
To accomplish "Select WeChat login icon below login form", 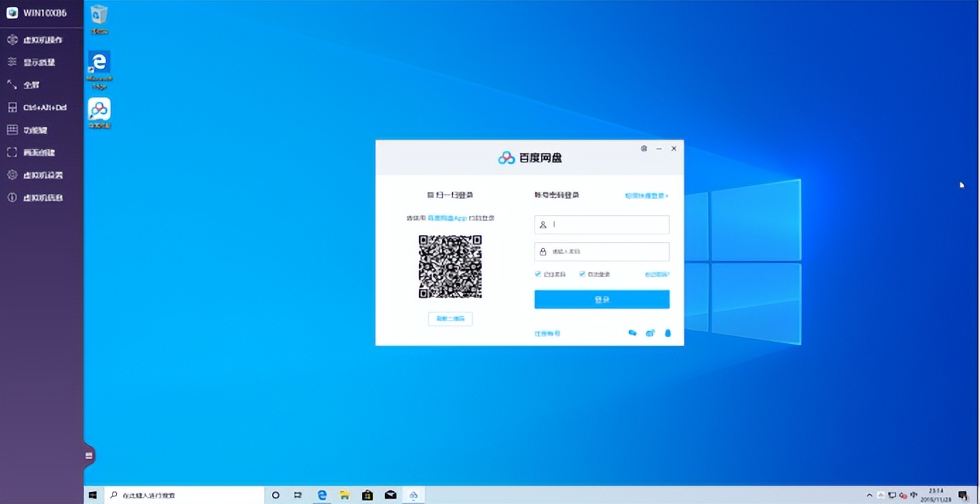I will tap(632, 333).
